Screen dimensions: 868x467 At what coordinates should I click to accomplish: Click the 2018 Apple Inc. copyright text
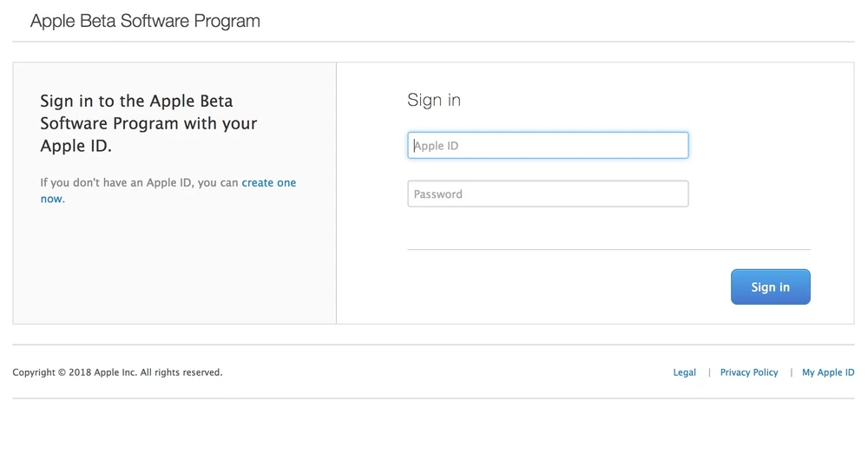pyautogui.click(x=117, y=372)
